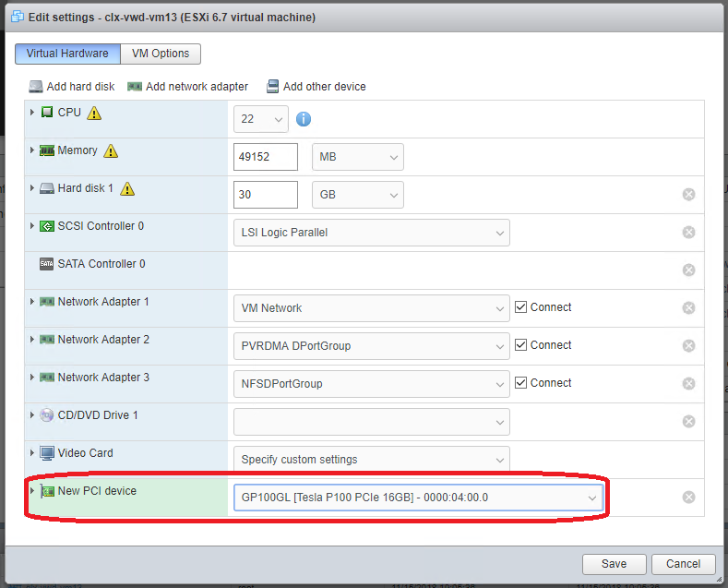Image resolution: width=728 pixels, height=588 pixels.
Task: Remove SATA Controller 0 with X icon
Action: [689, 270]
